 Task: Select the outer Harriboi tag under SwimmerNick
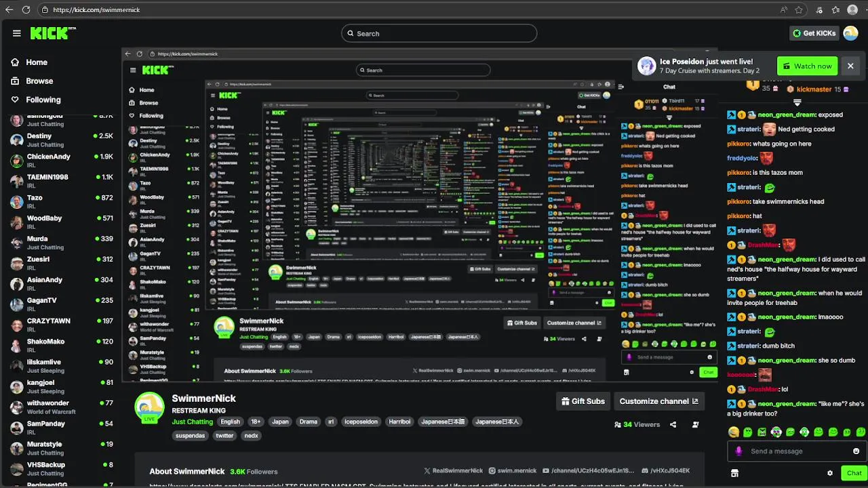pyautogui.click(x=399, y=422)
